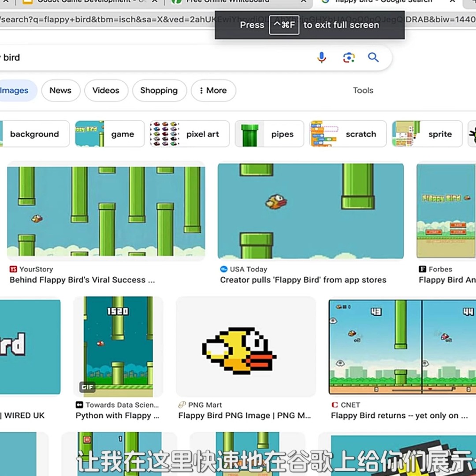Select the 'pipes' suggestion chip
Screen dimensions: 476x476
tap(269, 134)
